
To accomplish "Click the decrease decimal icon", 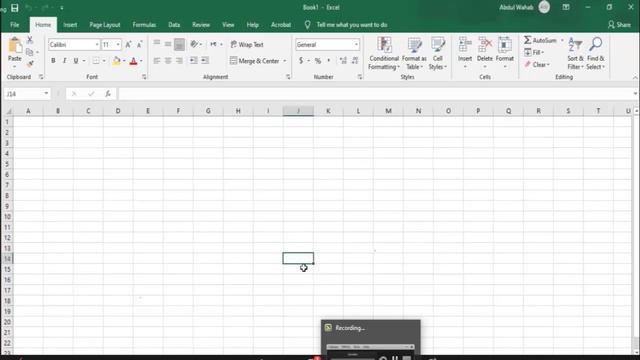I will coord(355,61).
